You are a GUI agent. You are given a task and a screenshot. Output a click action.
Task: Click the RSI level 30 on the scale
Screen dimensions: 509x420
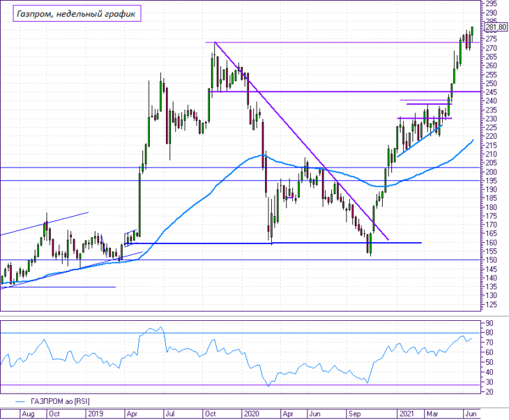pos(489,382)
